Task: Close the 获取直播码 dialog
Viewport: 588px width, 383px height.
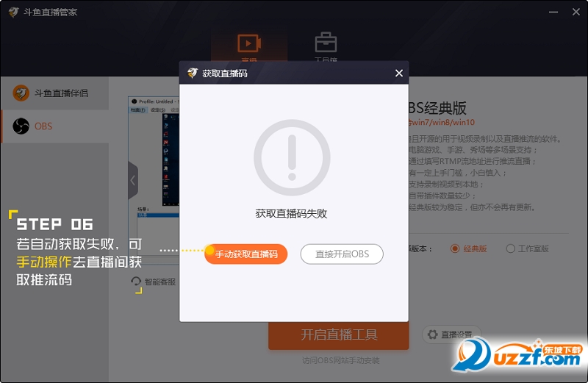Action: click(399, 74)
